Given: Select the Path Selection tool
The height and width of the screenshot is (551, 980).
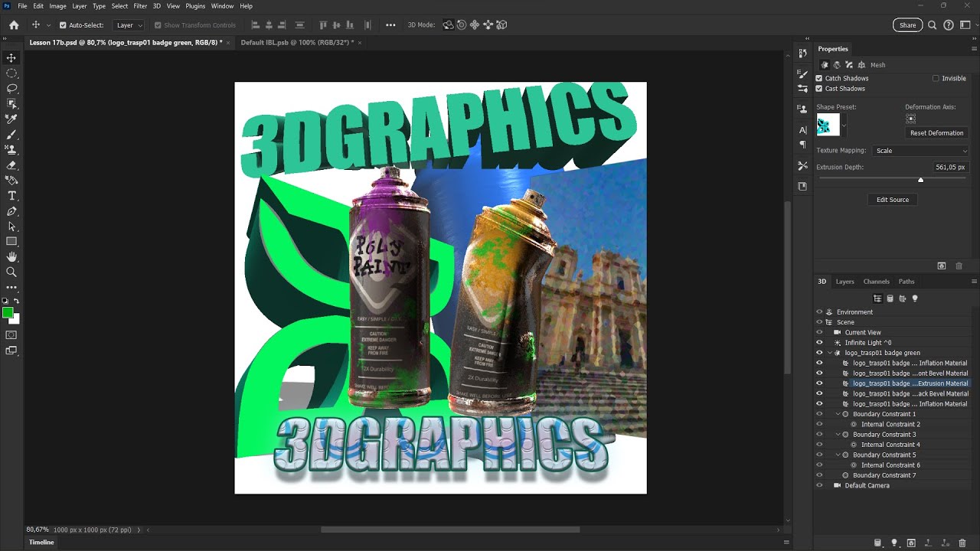Looking at the screenshot, I should (x=11, y=227).
